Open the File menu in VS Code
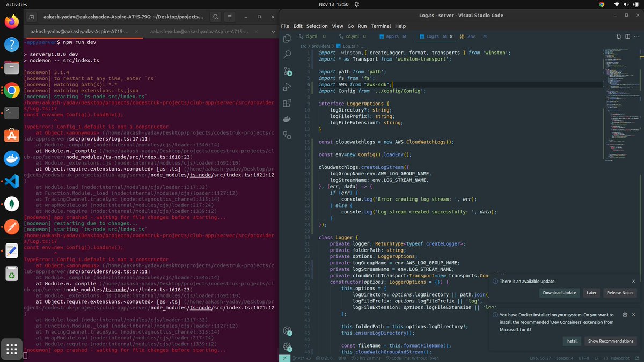The image size is (644, 362). click(285, 26)
